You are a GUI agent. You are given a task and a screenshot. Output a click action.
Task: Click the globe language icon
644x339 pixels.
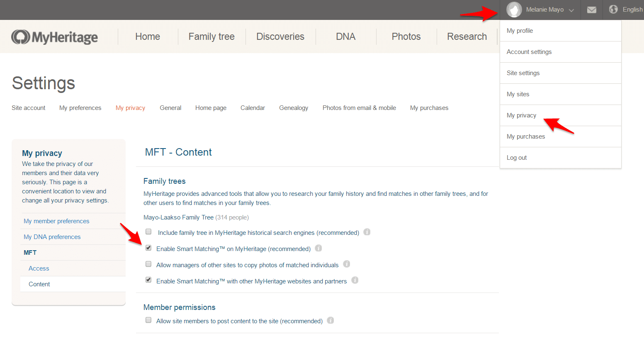613,9
